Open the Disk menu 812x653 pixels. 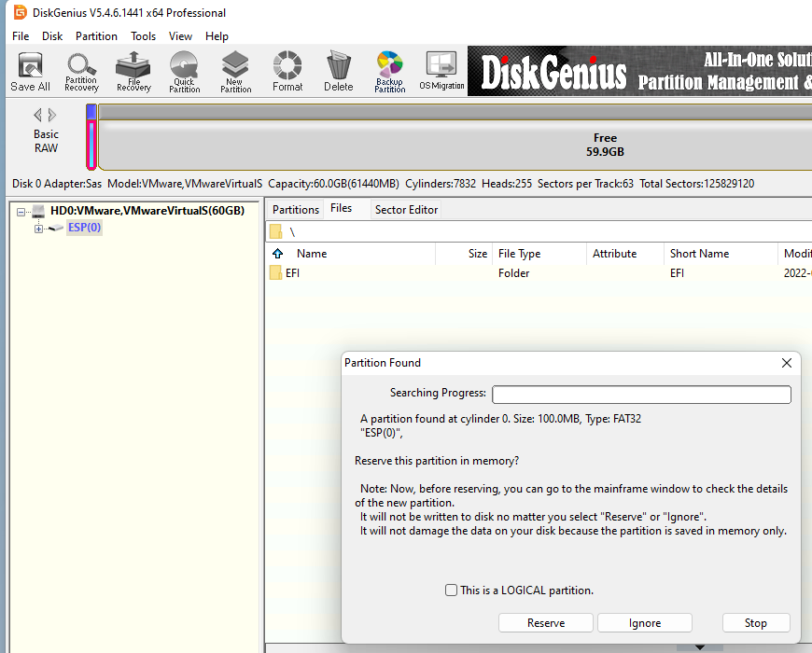pos(52,36)
